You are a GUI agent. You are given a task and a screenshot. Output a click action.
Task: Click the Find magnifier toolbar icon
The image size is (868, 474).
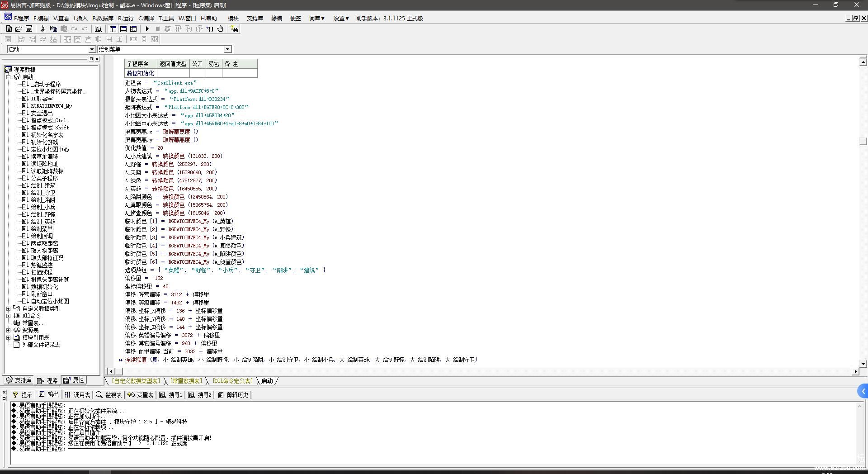coord(98,28)
